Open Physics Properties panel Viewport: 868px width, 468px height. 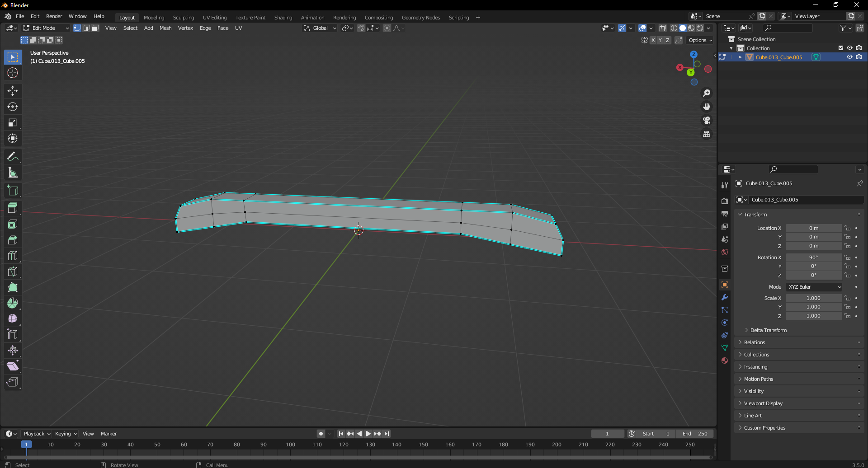725,322
